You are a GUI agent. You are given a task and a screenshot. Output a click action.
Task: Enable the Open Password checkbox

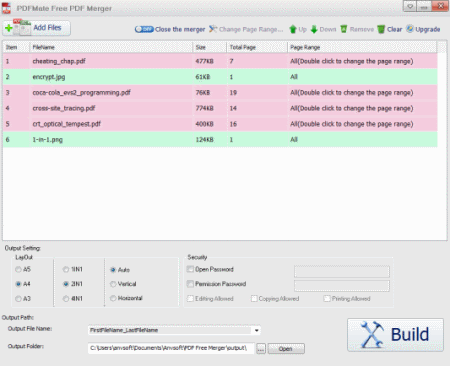pyautogui.click(x=190, y=269)
